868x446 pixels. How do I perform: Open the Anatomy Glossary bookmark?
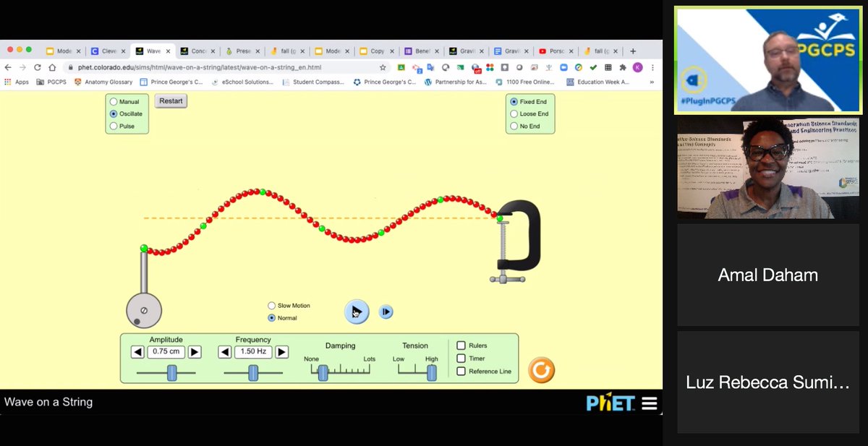pyautogui.click(x=103, y=82)
